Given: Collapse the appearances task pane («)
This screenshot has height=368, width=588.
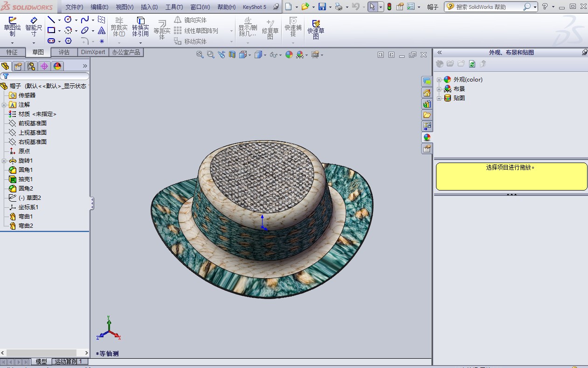Looking at the screenshot, I should (x=439, y=53).
